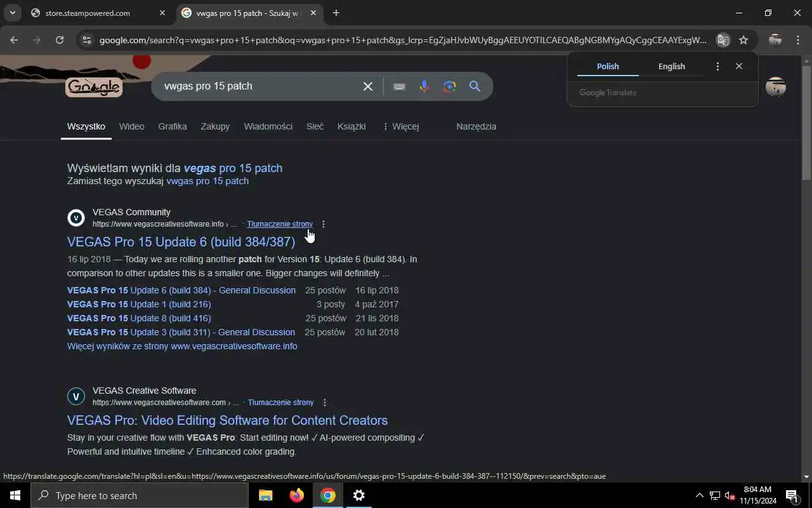
Task: Open Google account avatar on page
Action: pyautogui.click(x=776, y=86)
